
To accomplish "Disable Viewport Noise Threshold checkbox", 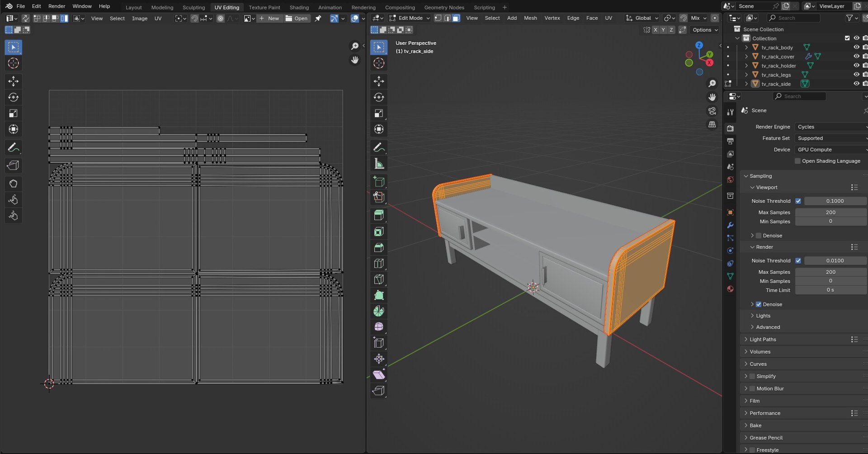I will pos(798,201).
